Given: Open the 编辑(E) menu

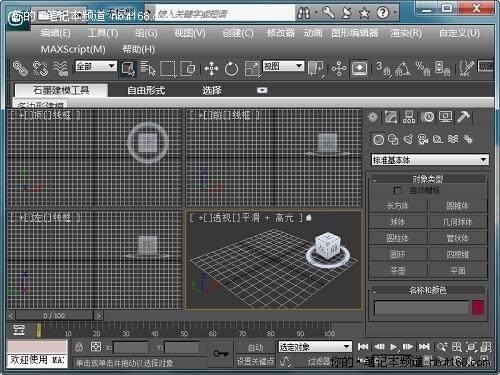Looking at the screenshot, I should (55, 33).
